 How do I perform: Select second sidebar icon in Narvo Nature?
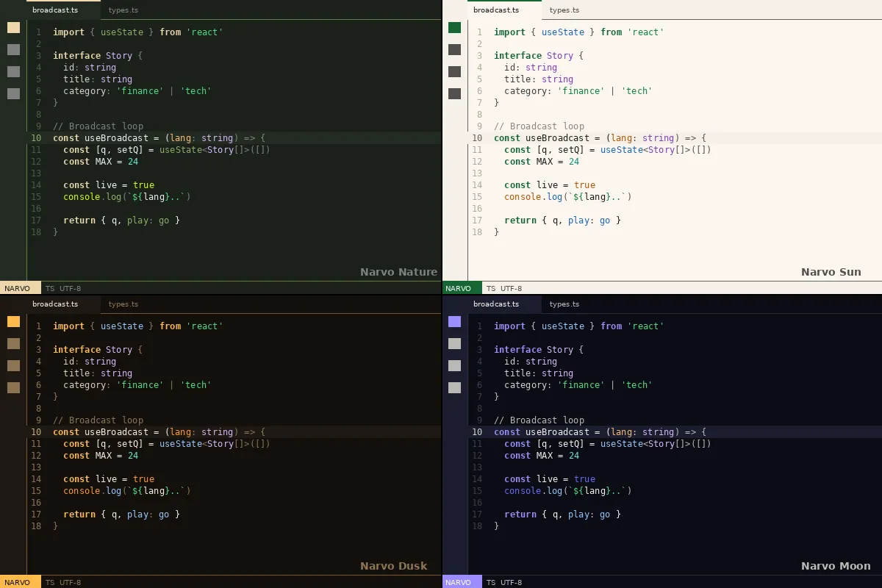13,50
